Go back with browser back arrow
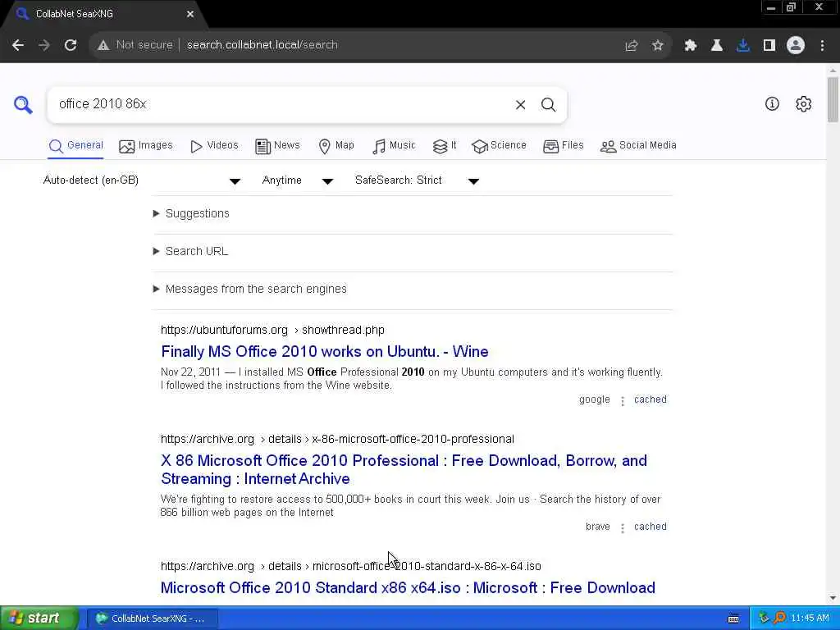The image size is (840, 630). 18,45
